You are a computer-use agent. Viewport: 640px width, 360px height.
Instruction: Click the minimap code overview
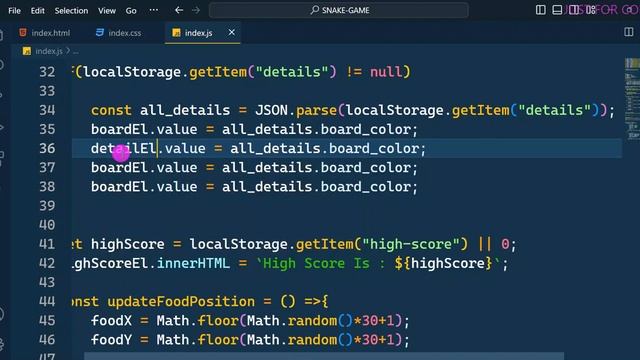coord(632,100)
